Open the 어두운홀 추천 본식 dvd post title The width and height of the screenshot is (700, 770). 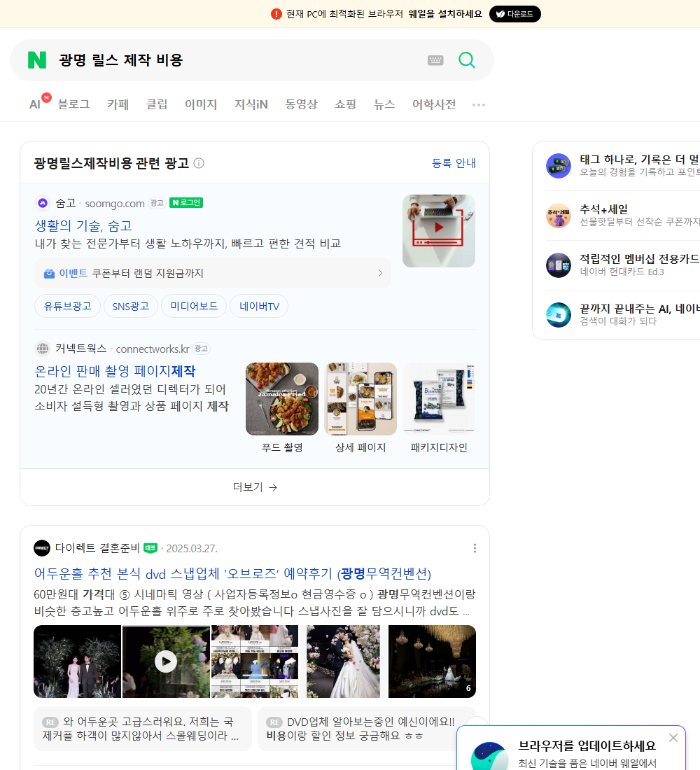pyautogui.click(x=232, y=573)
